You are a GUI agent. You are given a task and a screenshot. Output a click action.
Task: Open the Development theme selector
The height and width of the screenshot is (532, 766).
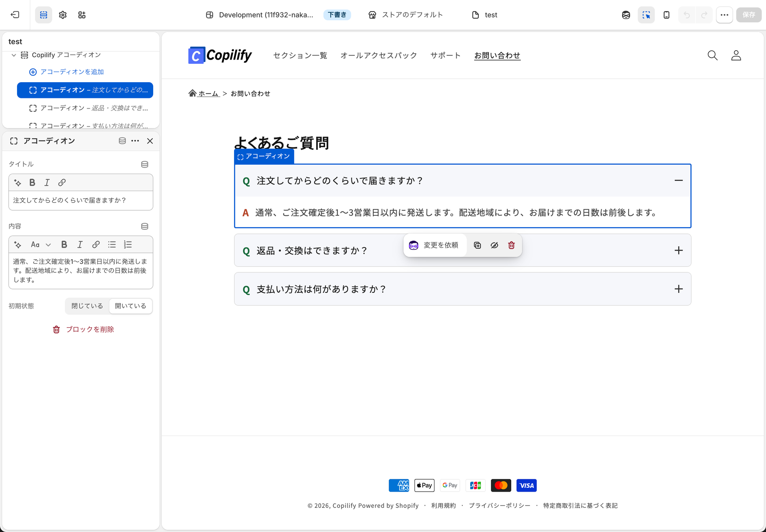tap(260, 15)
